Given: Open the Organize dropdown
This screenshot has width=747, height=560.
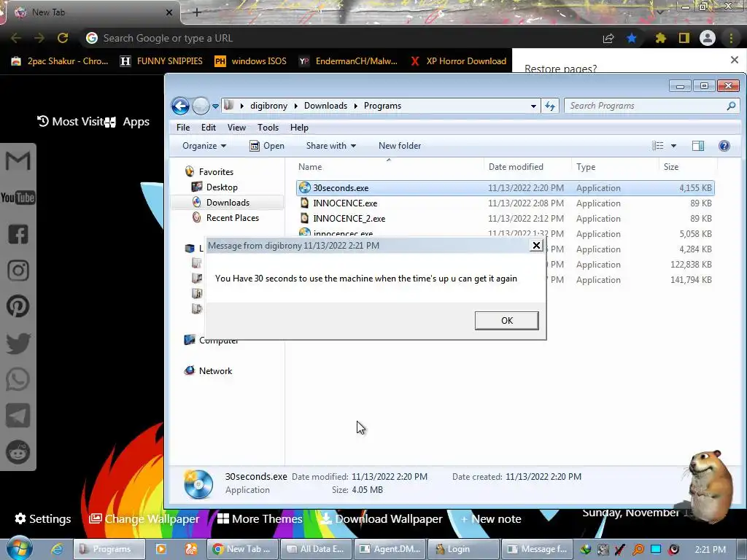Looking at the screenshot, I should (x=204, y=146).
